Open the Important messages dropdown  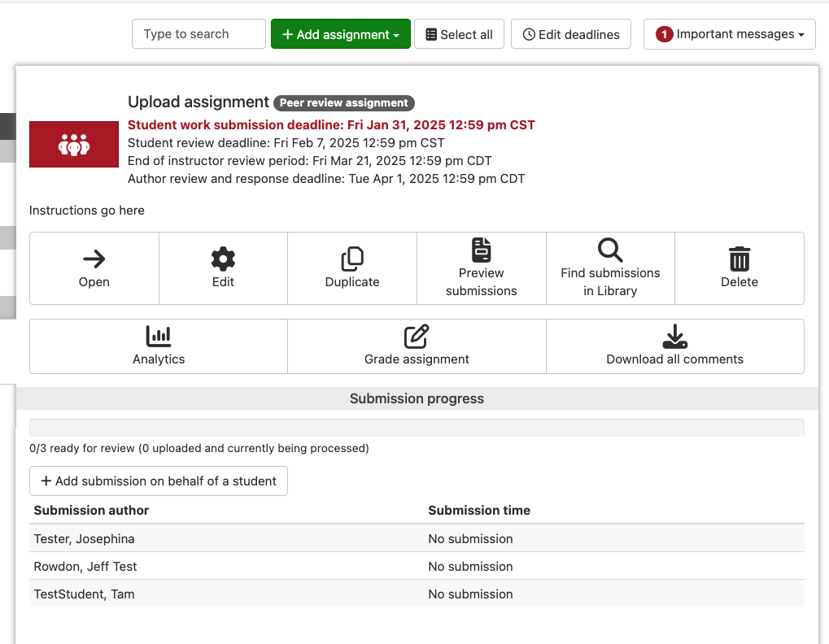pos(730,34)
